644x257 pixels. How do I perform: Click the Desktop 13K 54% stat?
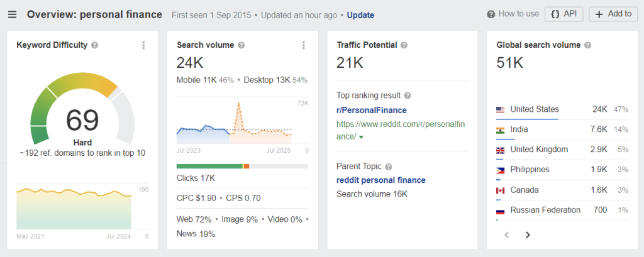[275, 80]
